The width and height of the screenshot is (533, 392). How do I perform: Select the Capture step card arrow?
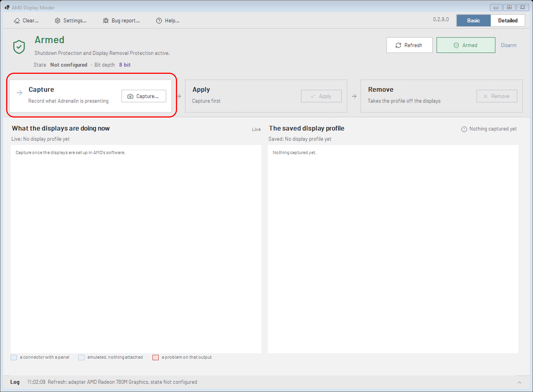pos(19,92)
